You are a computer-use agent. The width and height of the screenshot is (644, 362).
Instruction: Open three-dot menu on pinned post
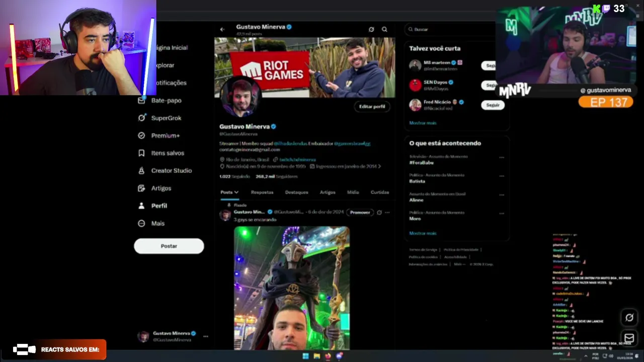[387, 213]
